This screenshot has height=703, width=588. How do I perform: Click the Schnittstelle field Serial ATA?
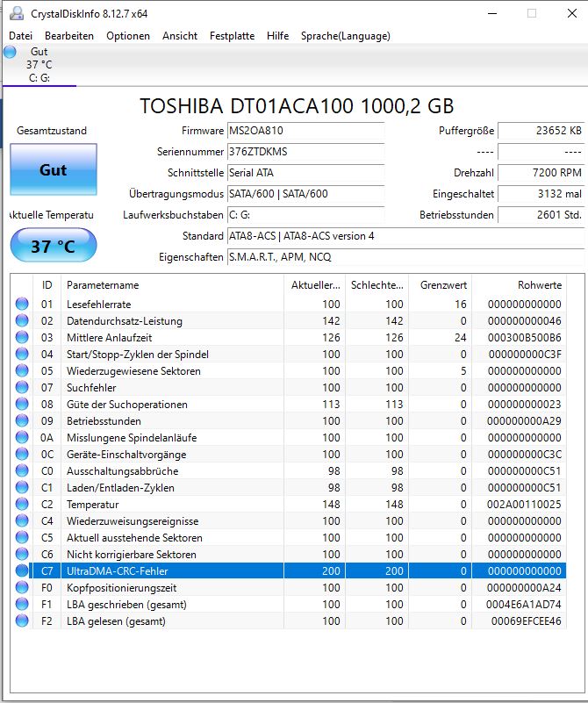click(x=306, y=173)
